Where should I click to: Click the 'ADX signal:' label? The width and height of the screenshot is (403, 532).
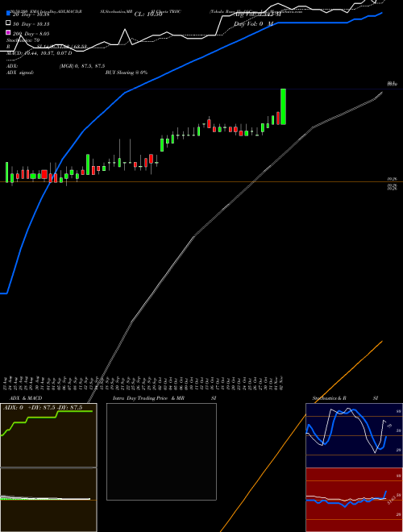(x=20, y=73)
